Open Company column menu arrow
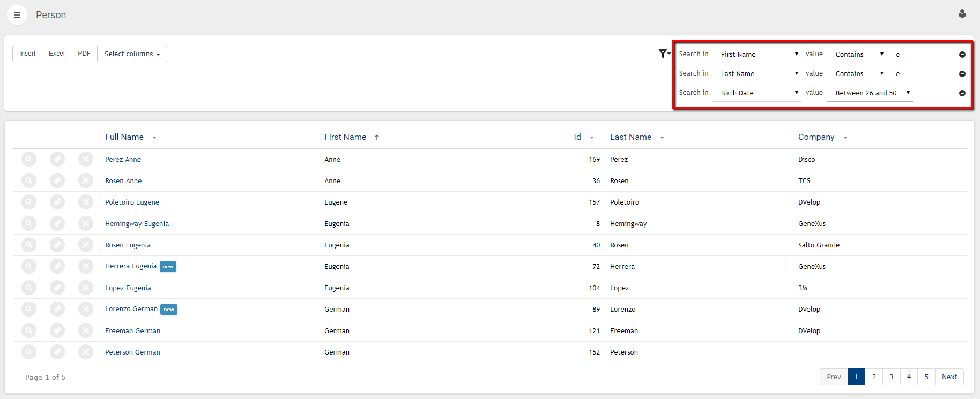 tap(845, 138)
